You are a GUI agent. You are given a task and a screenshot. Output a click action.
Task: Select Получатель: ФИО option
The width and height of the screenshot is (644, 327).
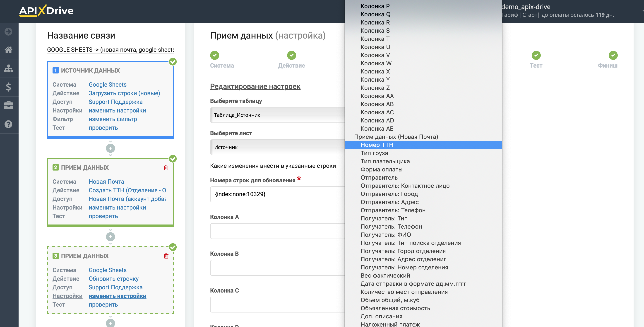pos(423,235)
